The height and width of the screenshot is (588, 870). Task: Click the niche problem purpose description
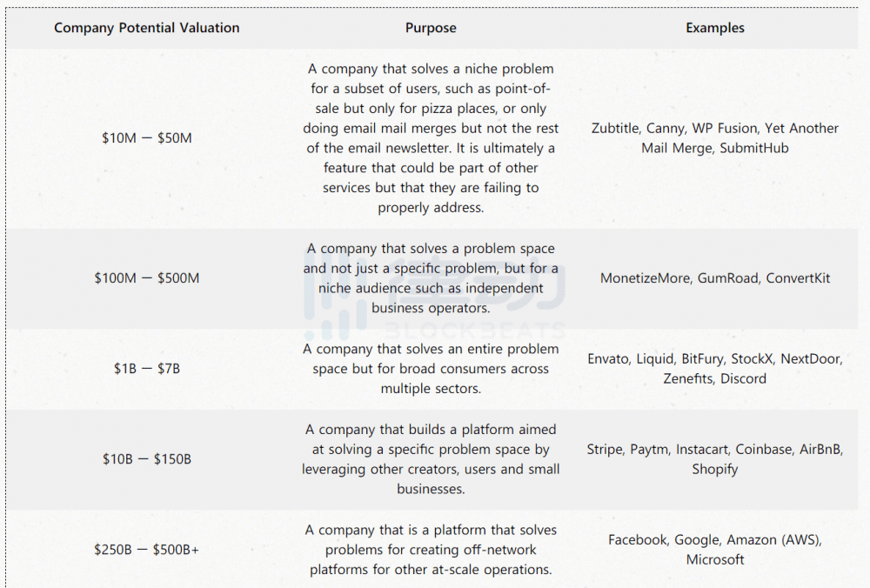[431, 137]
